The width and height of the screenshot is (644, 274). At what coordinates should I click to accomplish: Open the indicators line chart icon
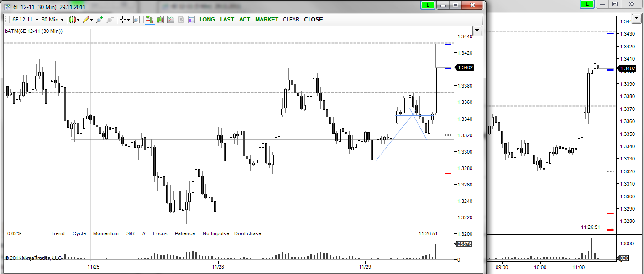(x=171, y=20)
